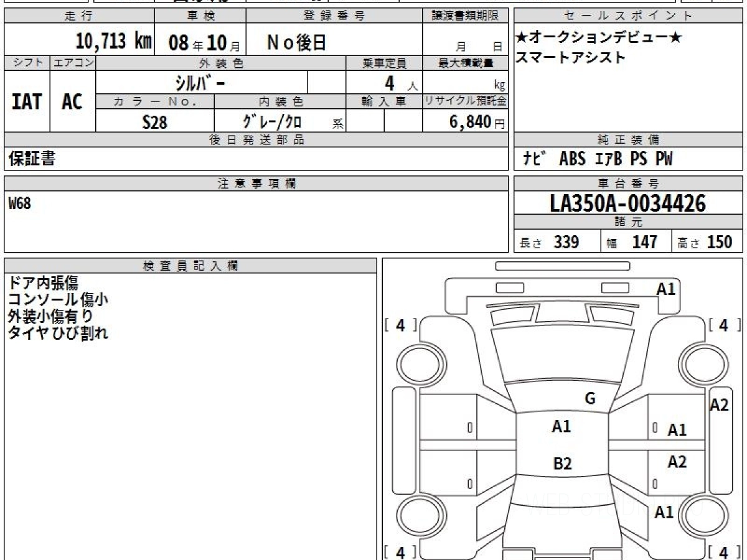747x560 pixels.
Task: Select the ★オークションデビュー★ sales point line
Action: (x=599, y=38)
